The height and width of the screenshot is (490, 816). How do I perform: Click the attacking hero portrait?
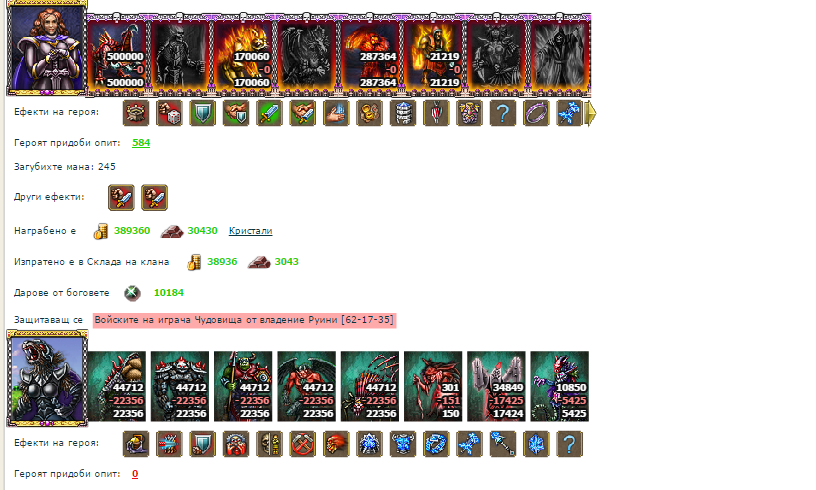[x=47, y=48]
